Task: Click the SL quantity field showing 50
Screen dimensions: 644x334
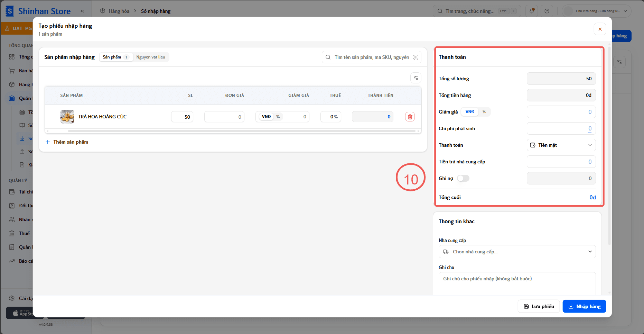Action: 182,117
